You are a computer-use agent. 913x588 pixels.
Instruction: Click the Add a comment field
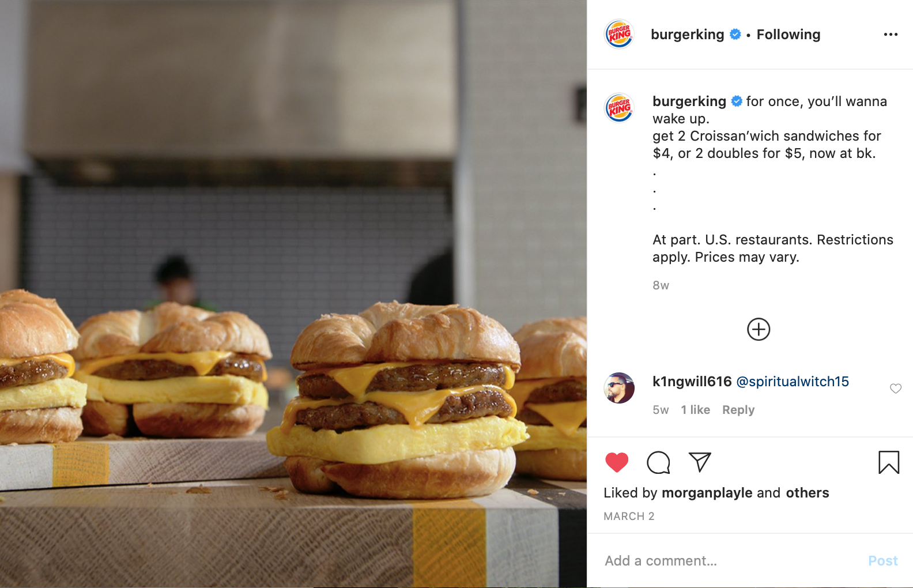(732, 561)
